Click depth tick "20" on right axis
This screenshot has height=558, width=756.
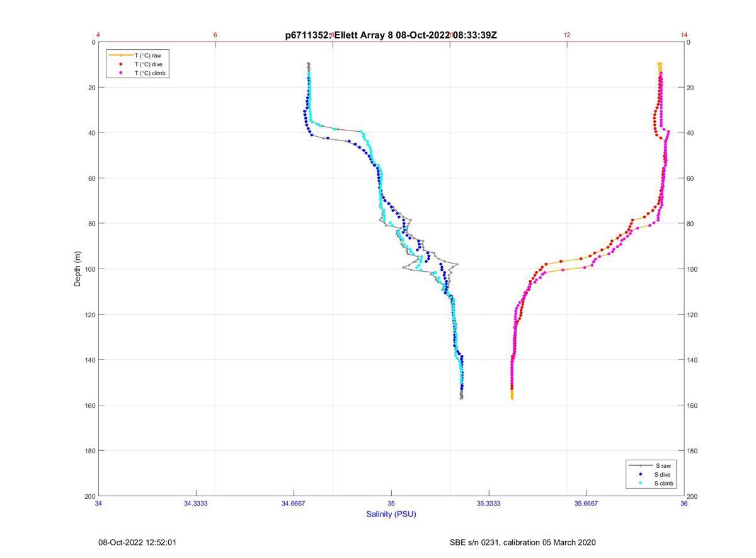click(x=690, y=88)
